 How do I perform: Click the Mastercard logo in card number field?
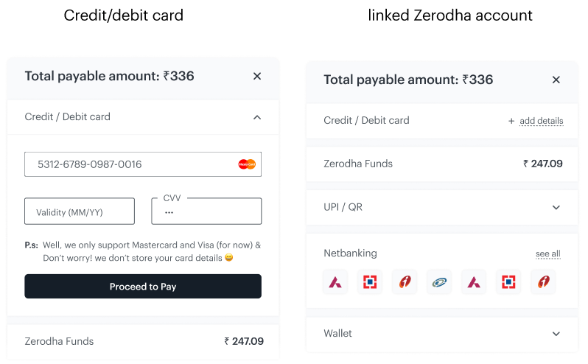(x=247, y=164)
